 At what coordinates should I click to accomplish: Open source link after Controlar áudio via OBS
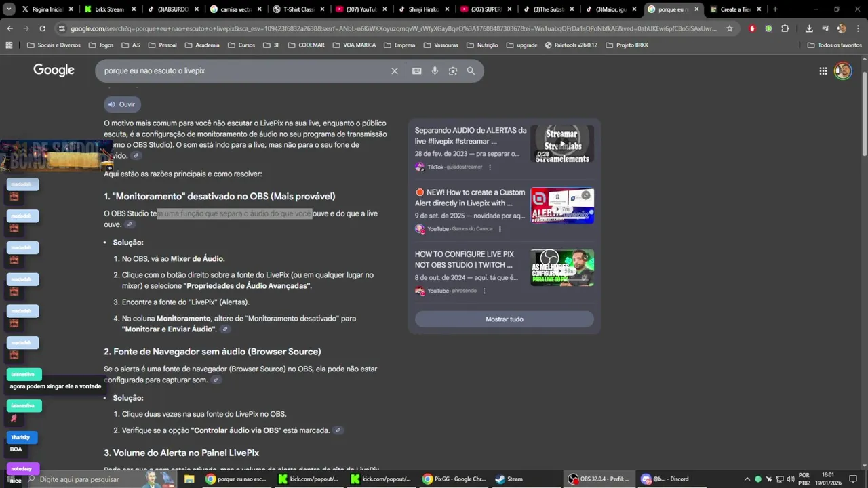(x=338, y=430)
